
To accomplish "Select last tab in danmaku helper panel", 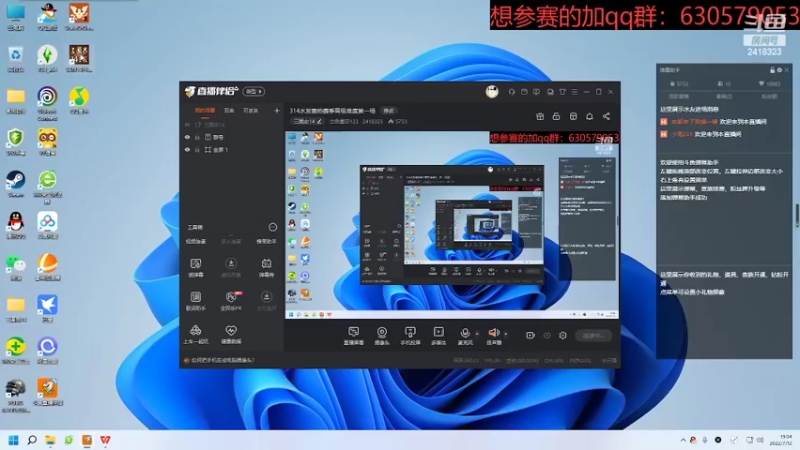I will 769,96.
